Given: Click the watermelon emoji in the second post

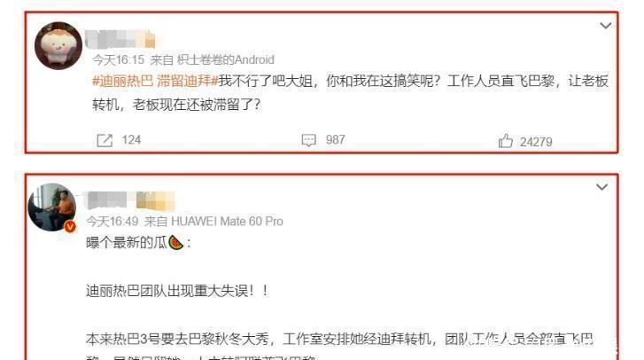Looking at the screenshot, I should tap(175, 242).
